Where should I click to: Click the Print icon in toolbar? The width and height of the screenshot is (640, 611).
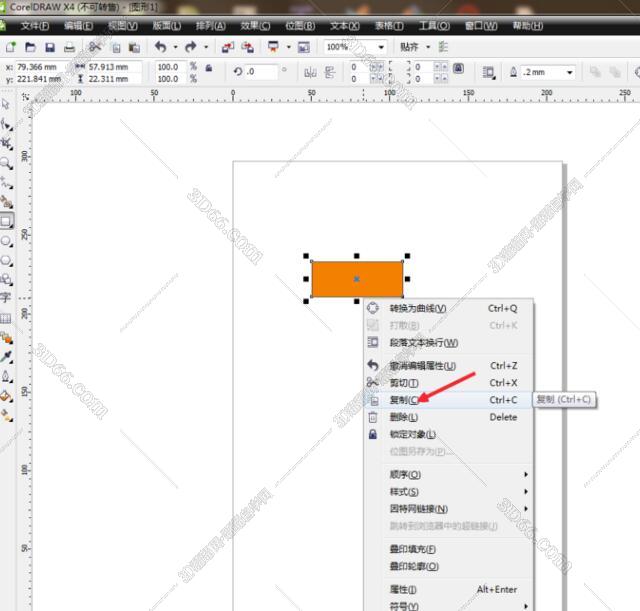click(x=69, y=47)
